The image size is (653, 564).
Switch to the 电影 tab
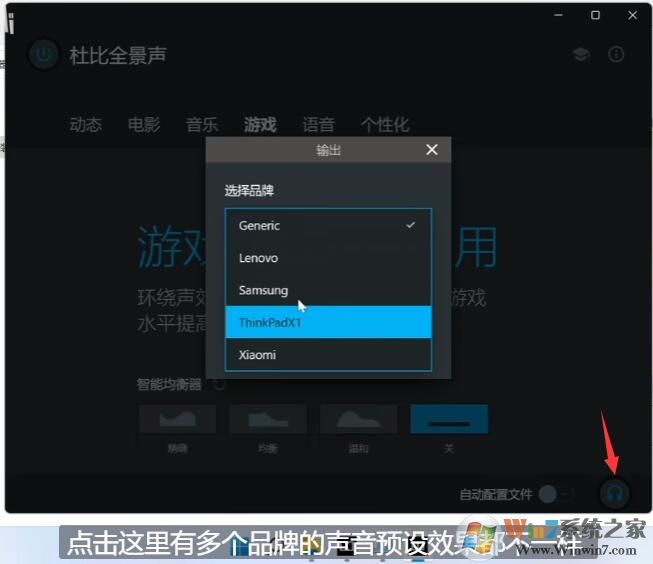tap(144, 124)
